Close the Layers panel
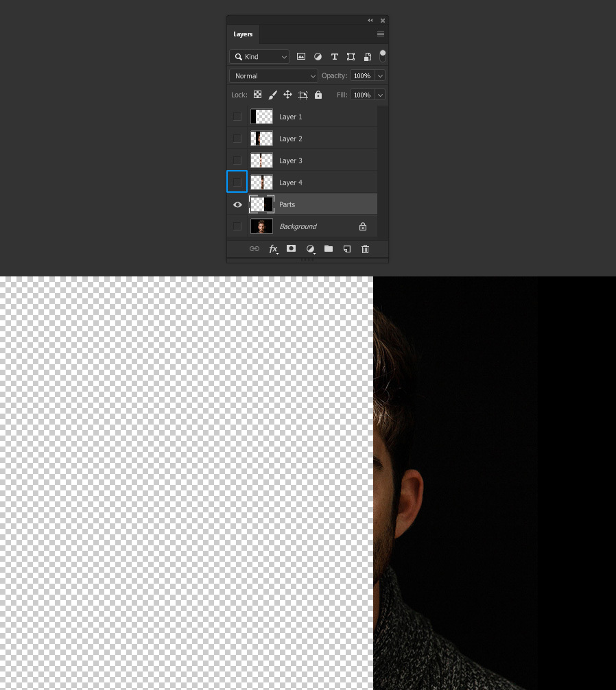The width and height of the screenshot is (616, 690). [x=382, y=21]
